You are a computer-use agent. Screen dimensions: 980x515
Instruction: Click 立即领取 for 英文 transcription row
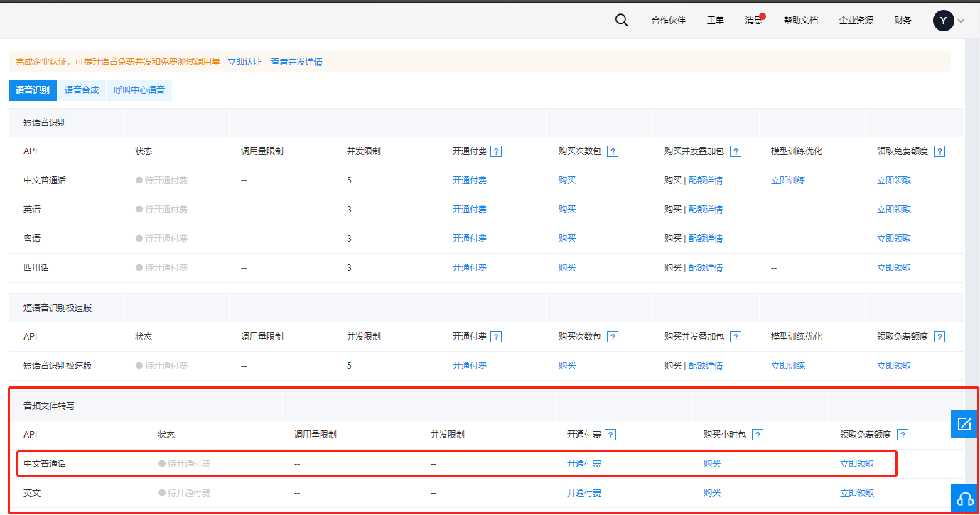[857, 493]
